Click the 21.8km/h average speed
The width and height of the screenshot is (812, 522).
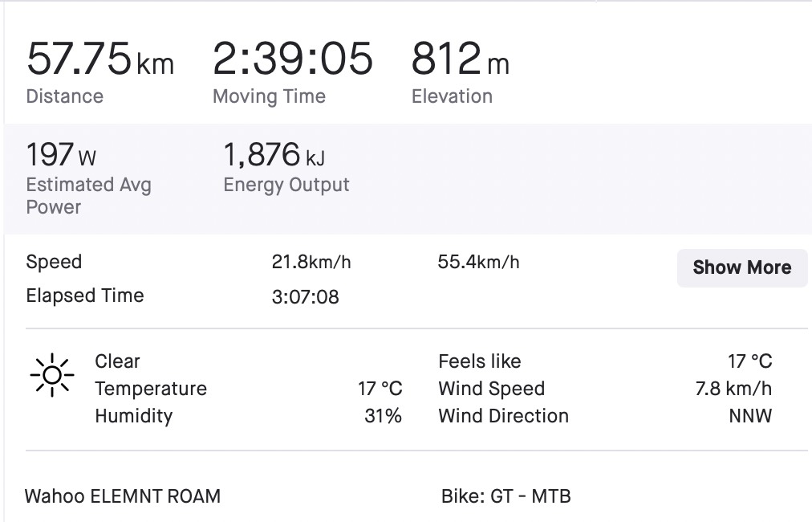pos(311,263)
